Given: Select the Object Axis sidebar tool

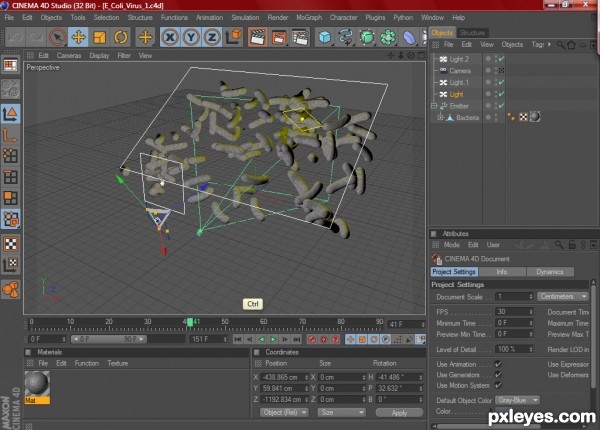Looking at the screenshot, I should coord(10,135).
